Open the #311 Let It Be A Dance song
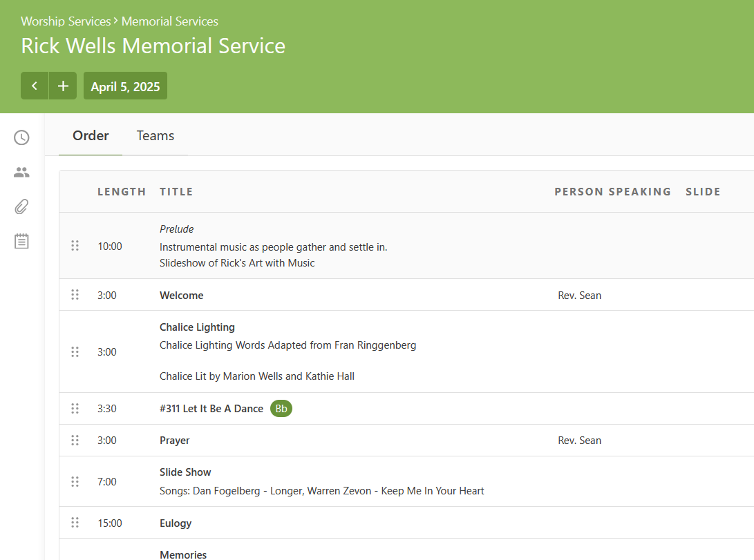The width and height of the screenshot is (754, 560). pos(211,409)
